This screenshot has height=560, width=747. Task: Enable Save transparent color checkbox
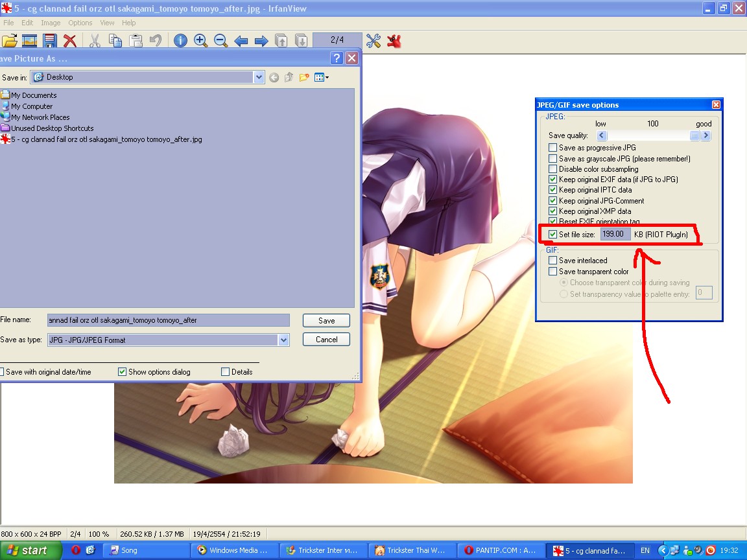pyautogui.click(x=552, y=272)
